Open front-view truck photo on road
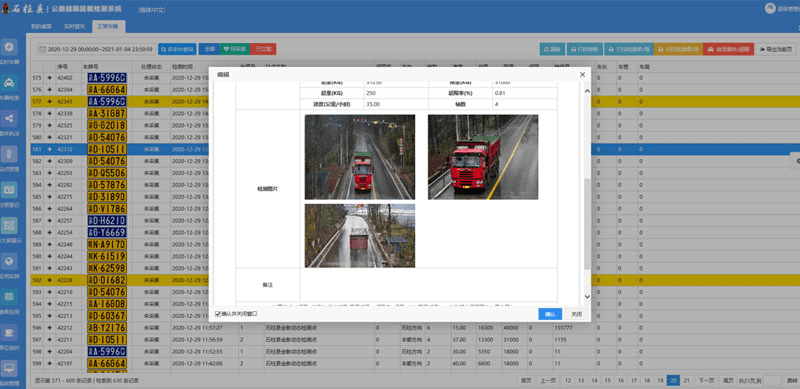The image size is (800, 389). [x=360, y=157]
